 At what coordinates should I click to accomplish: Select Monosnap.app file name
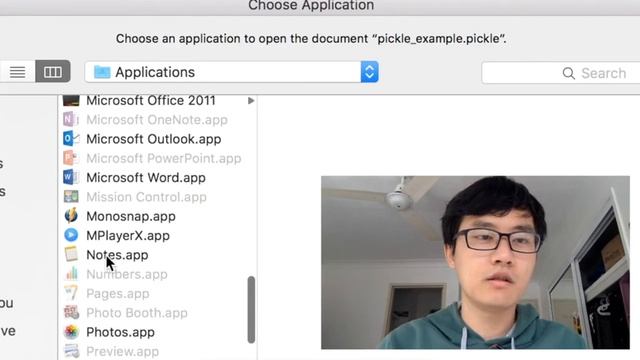click(x=131, y=216)
